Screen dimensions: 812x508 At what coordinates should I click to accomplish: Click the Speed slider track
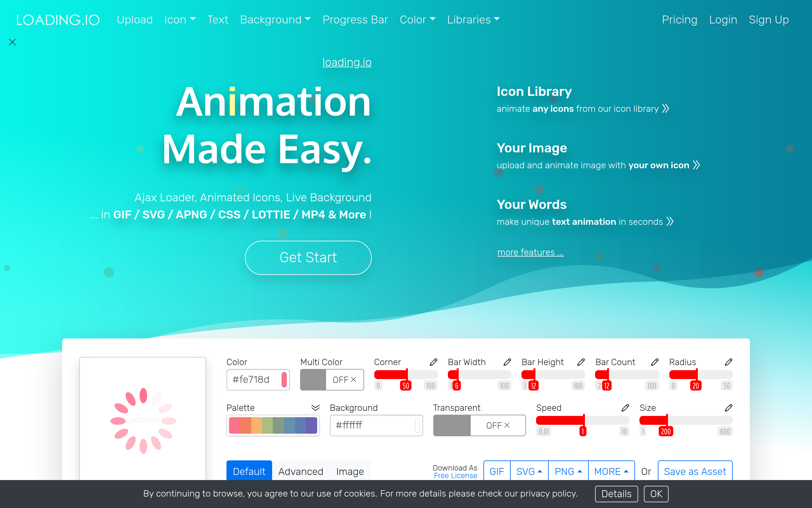click(582, 420)
